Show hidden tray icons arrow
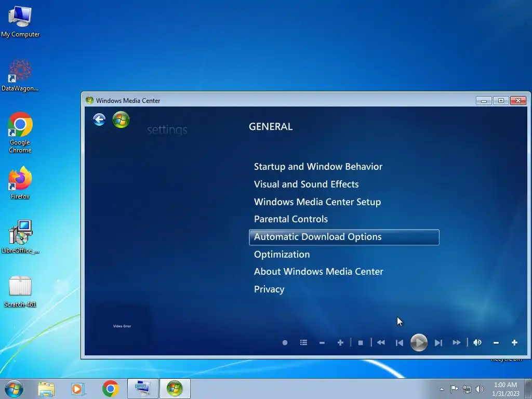This screenshot has width=532, height=399. (x=442, y=389)
